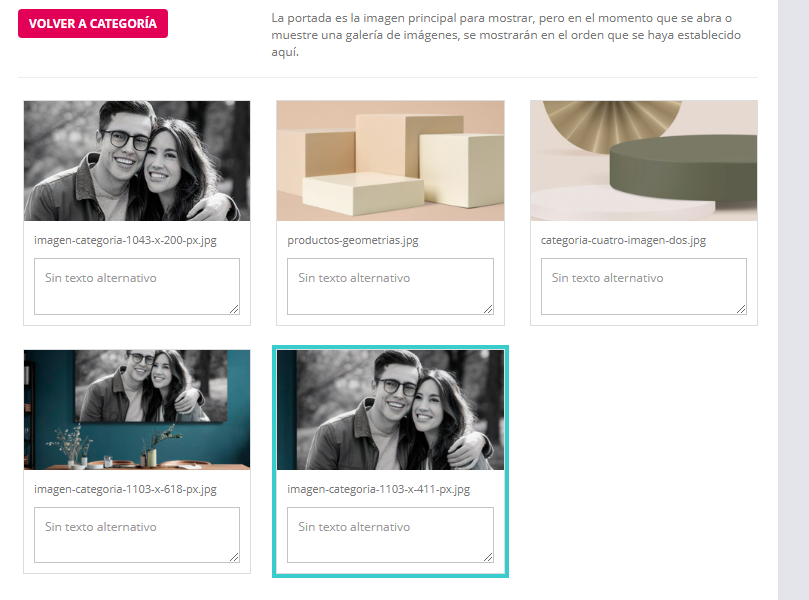809x600 pixels.
Task: Focus alt text field under productos-geometrias.jpg
Action: click(x=390, y=286)
